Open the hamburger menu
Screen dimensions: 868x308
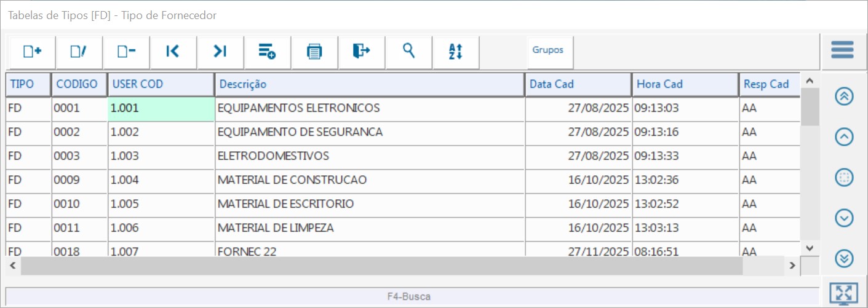click(842, 50)
